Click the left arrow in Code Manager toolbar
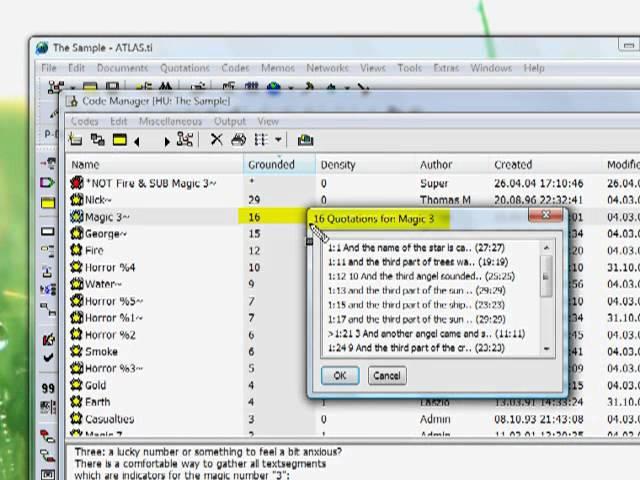The image size is (640, 480). click(x=137, y=142)
